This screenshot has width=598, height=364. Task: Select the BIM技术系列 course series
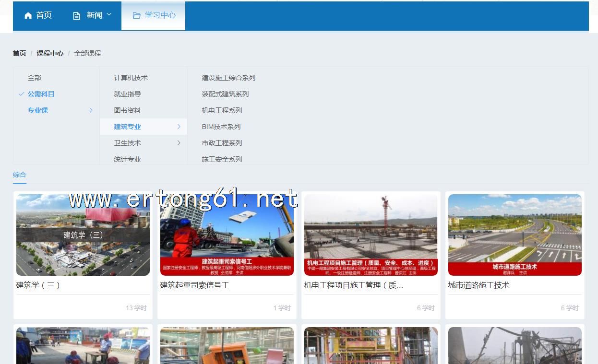(x=221, y=127)
